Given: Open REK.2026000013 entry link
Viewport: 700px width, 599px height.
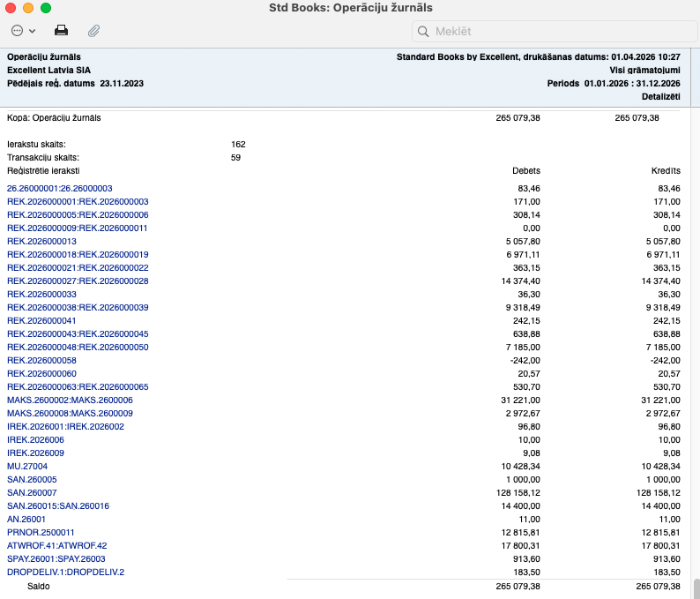Looking at the screenshot, I should point(41,242).
